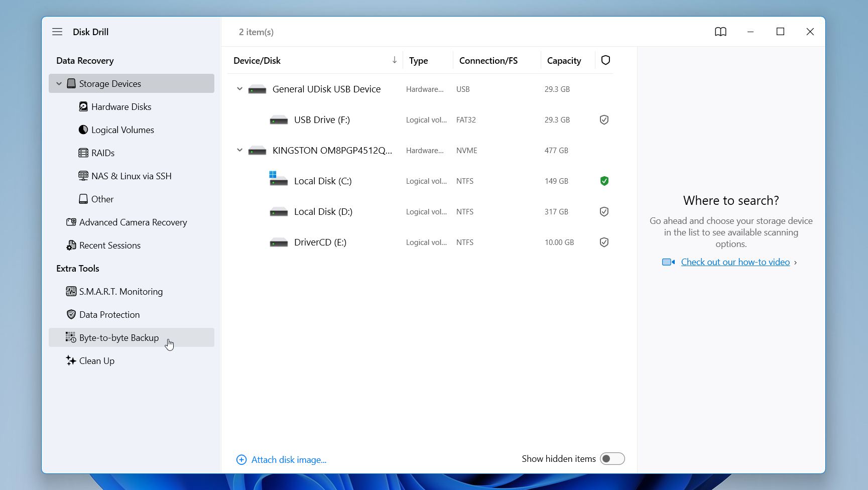The width and height of the screenshot is (868, 490).
Task: Click the NVME connection cell
Action: click(x=467, y=150)
